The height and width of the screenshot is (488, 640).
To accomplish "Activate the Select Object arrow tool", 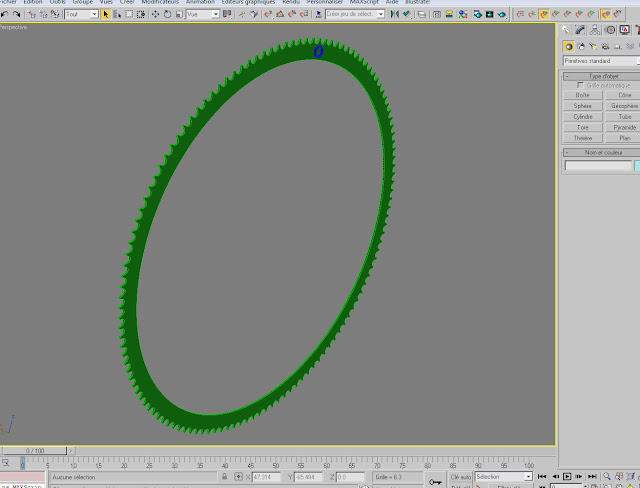I will (106, 14).
